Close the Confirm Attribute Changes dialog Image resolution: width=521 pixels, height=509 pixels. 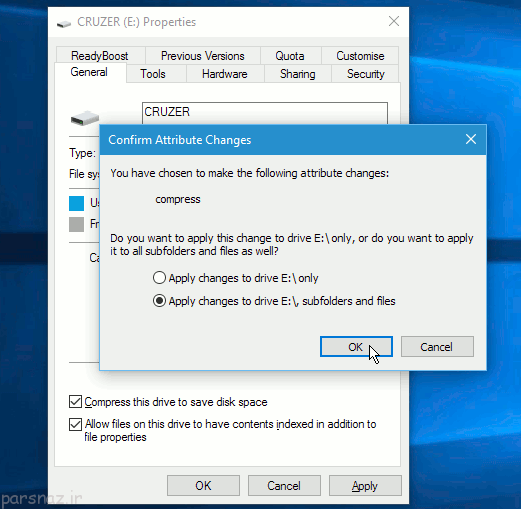pyautogui.click(x=471, y=139)
